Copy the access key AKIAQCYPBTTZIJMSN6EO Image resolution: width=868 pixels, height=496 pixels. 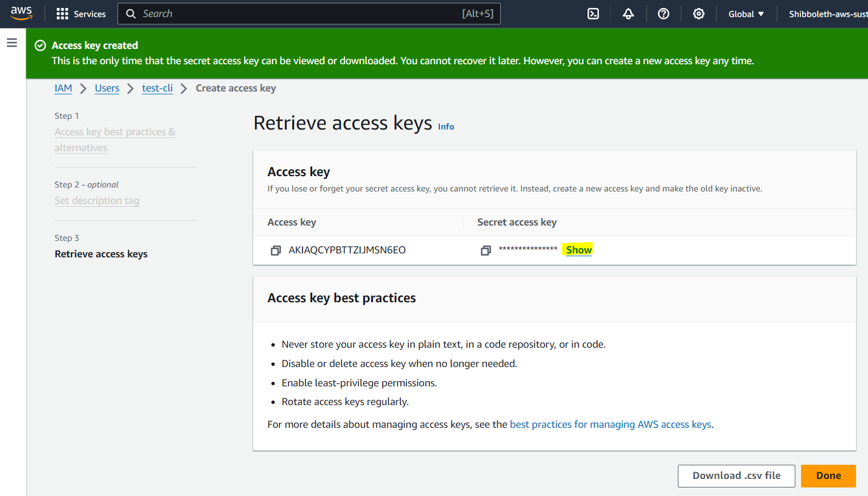276,251
